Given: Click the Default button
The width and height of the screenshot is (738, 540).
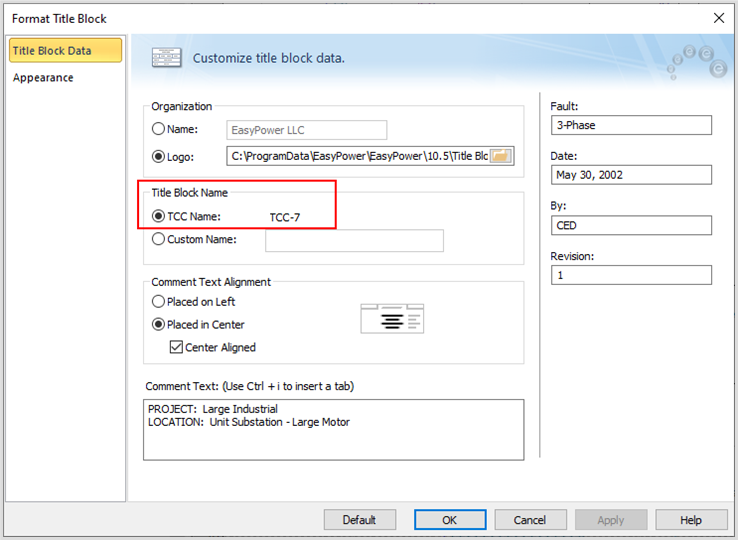Looking at the screenshot, I should pyautogui.click(x=360, y=520).
